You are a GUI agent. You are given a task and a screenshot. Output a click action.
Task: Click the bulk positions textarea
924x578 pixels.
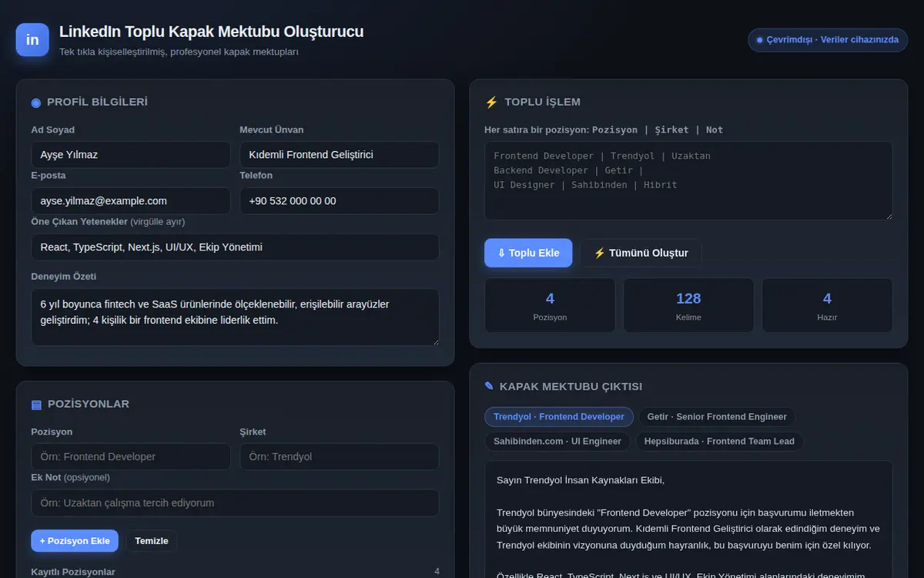coord(688,180)
